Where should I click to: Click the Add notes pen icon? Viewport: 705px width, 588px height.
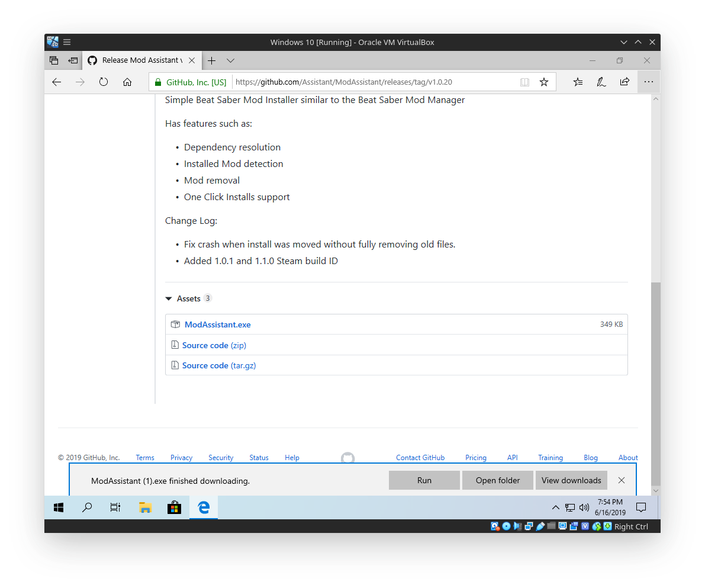(x=601, y=82)
